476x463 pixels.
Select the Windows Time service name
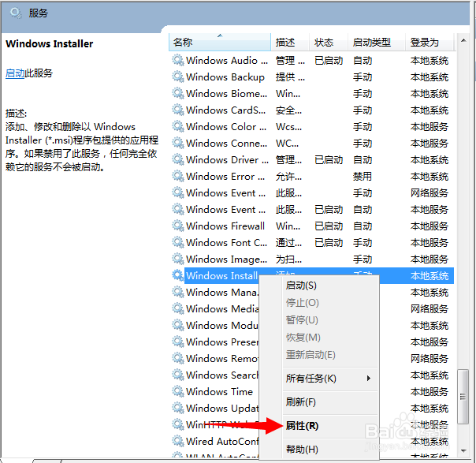pos(219,391)
